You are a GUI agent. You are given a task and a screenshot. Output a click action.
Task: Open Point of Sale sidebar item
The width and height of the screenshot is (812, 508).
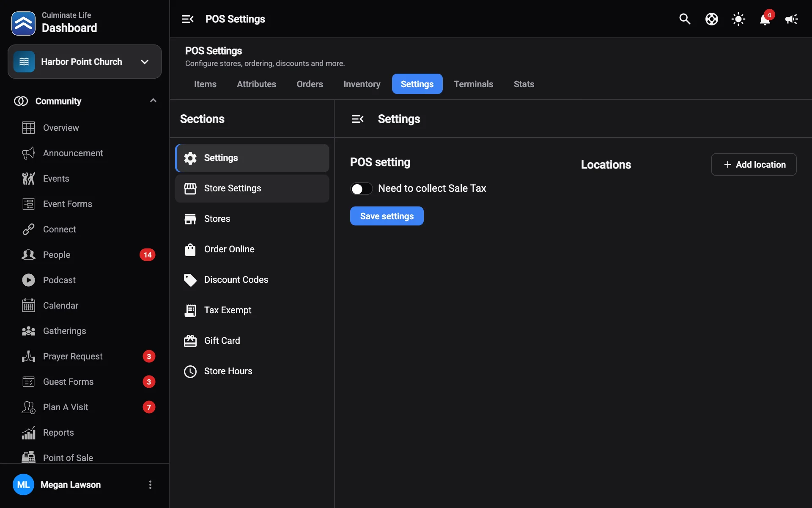tap(85, 458)
